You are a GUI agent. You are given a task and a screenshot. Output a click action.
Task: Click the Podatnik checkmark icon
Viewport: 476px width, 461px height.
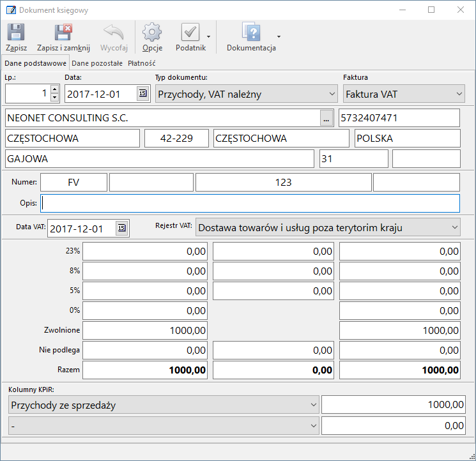click(x=190, y=33)
